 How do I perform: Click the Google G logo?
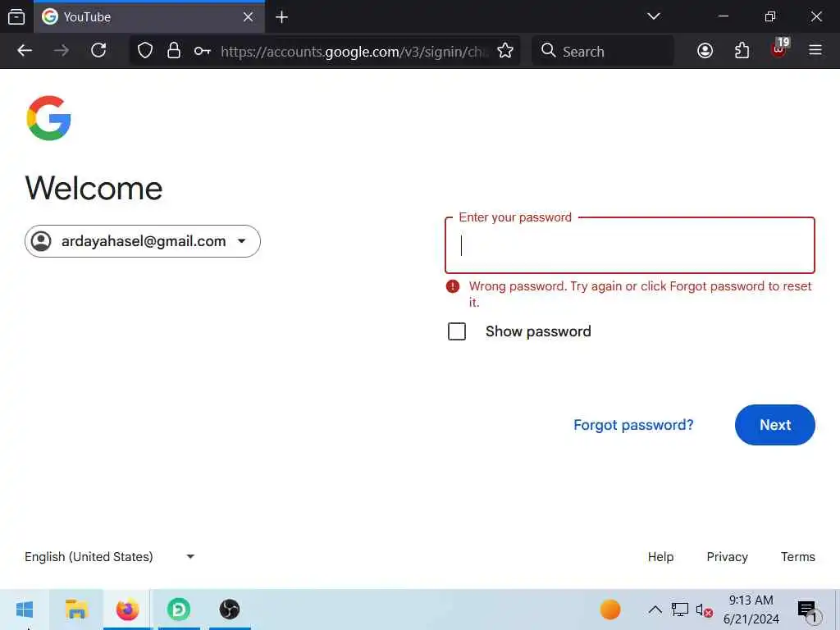click(48, 118)
